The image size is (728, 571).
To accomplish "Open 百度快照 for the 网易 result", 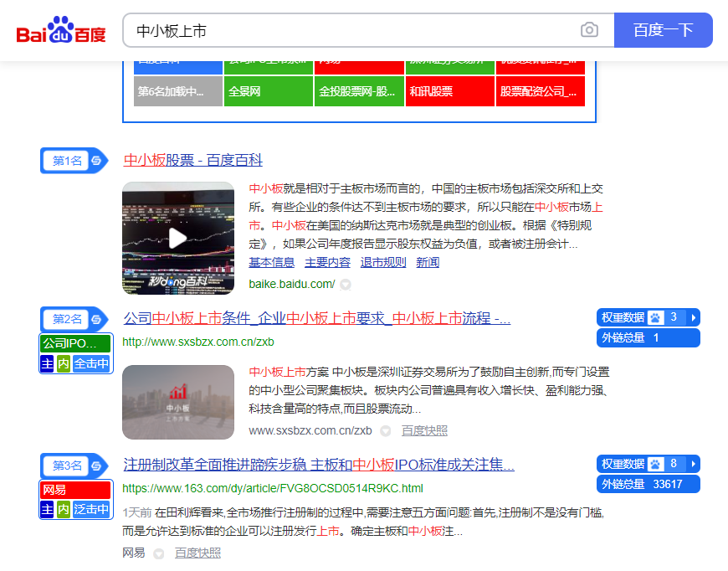I will coord(197,553).
